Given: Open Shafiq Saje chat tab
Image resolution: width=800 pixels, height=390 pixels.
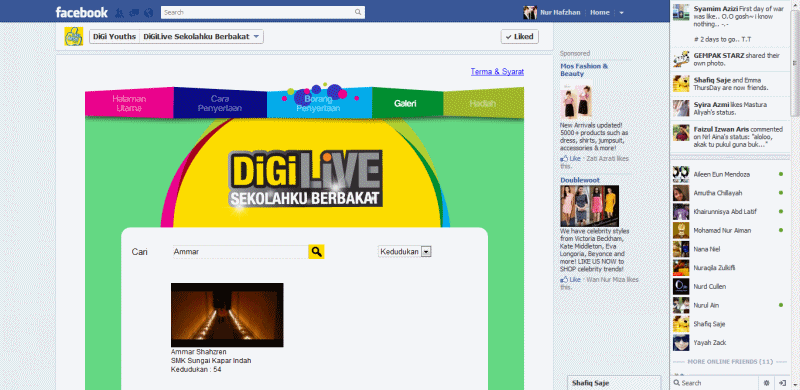Looking at the screenshot, I should point(614,383).
